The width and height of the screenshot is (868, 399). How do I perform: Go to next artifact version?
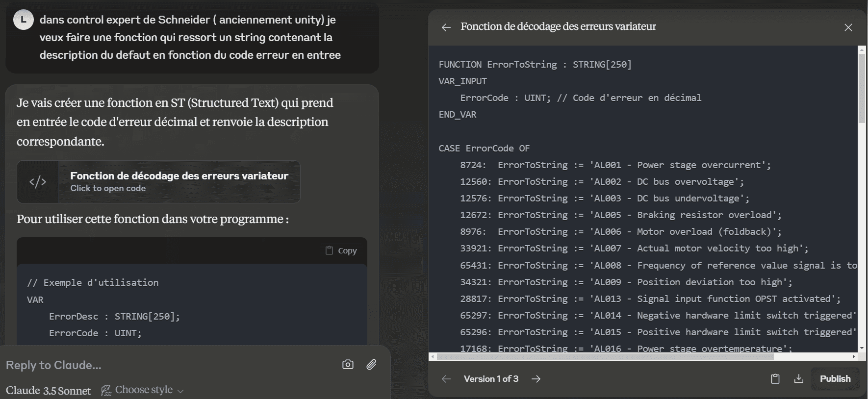[536, 379]
